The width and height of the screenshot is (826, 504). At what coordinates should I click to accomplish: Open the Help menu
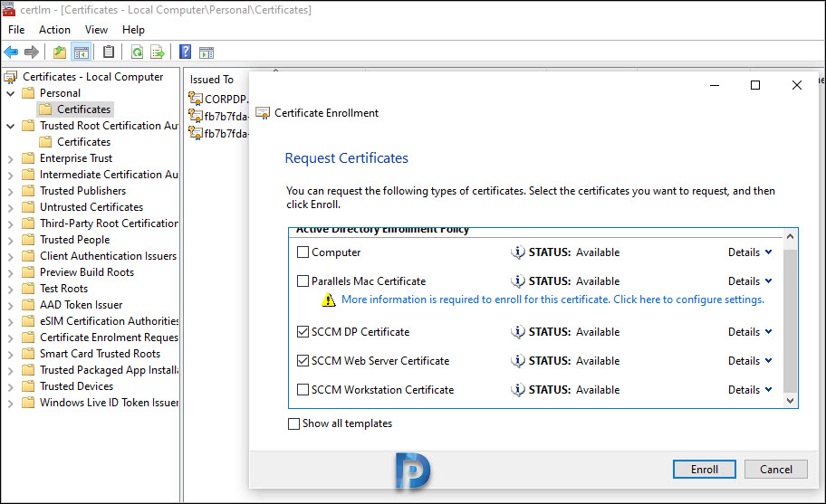point(133,30)
